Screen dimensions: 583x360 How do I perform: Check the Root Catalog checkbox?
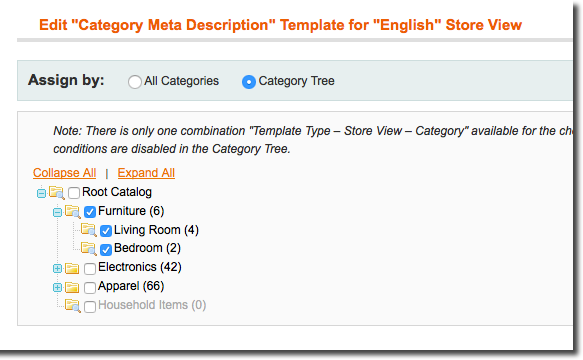pos(74,193)
